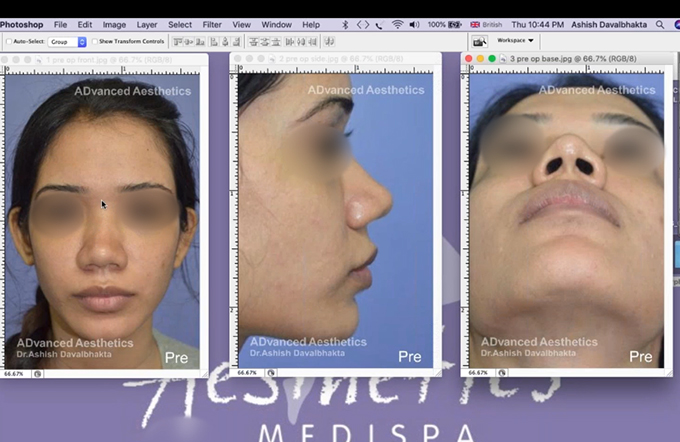Align left edges in the options bar
This screenshot has width=680, height=442.
(214, 42)
